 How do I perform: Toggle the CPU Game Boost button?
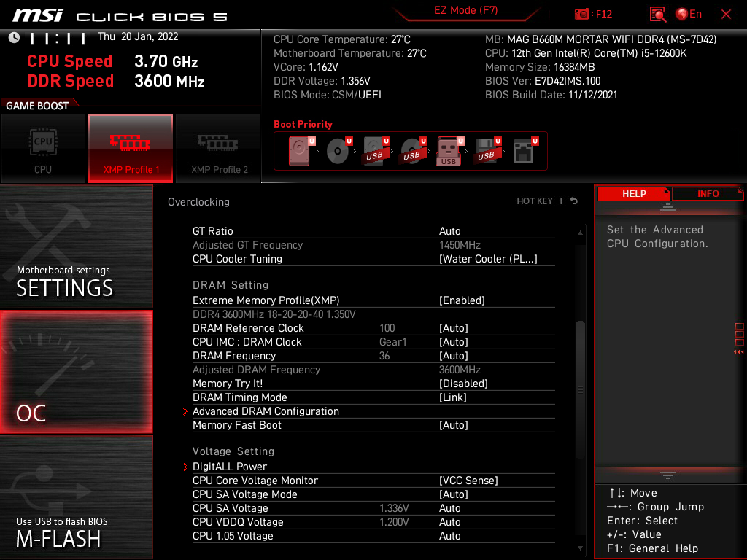click(x=43, y=149)
